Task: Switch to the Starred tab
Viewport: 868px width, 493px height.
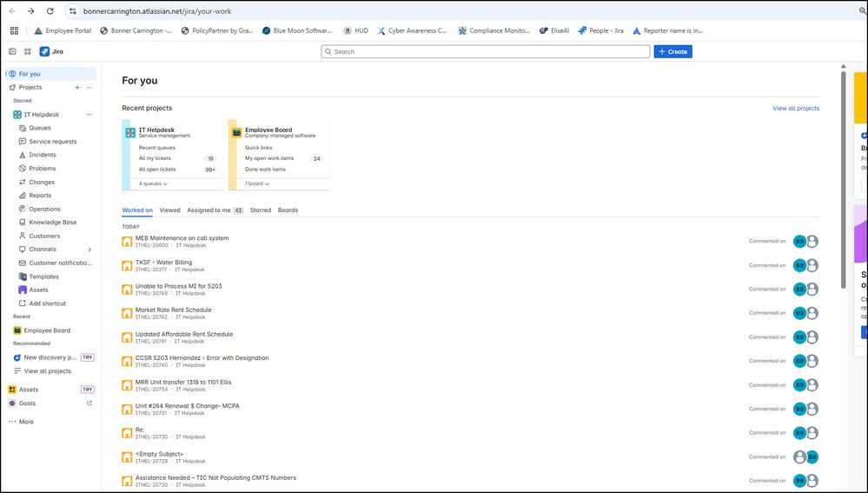Action: click(261, 210)
